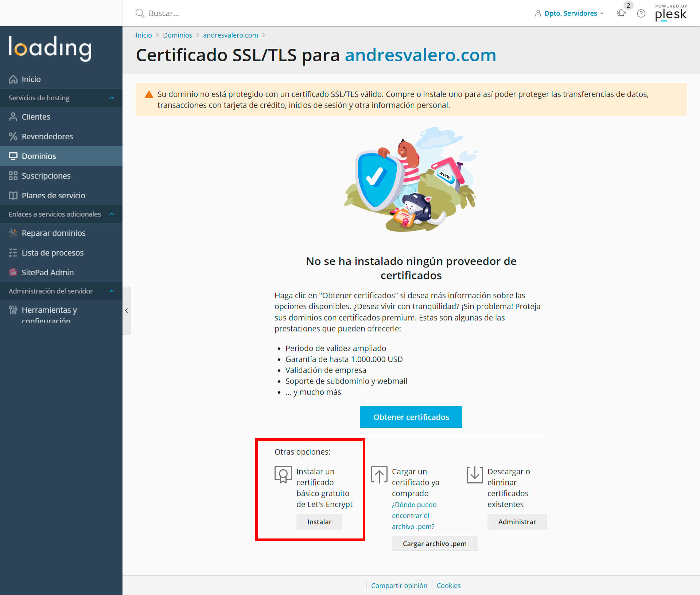Viewport: 700px width, 595px height.
Task: Click the person icon beside Clientes
Action: 13,117
